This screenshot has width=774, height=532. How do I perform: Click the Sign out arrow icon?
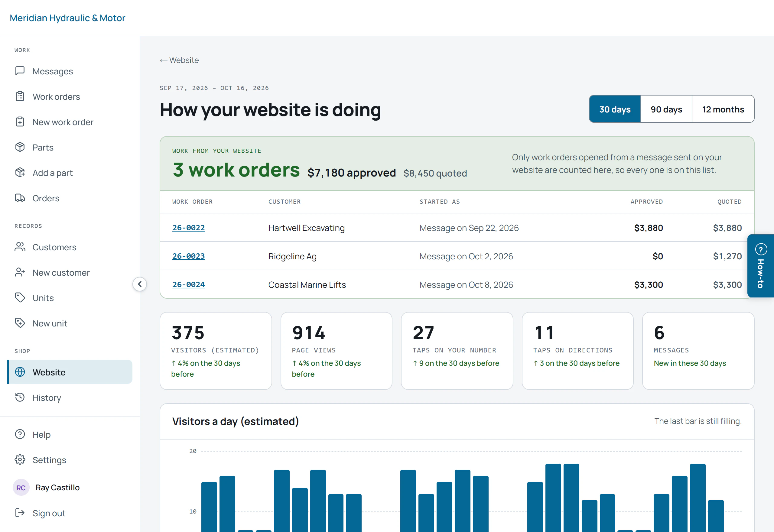coord(20,513)
